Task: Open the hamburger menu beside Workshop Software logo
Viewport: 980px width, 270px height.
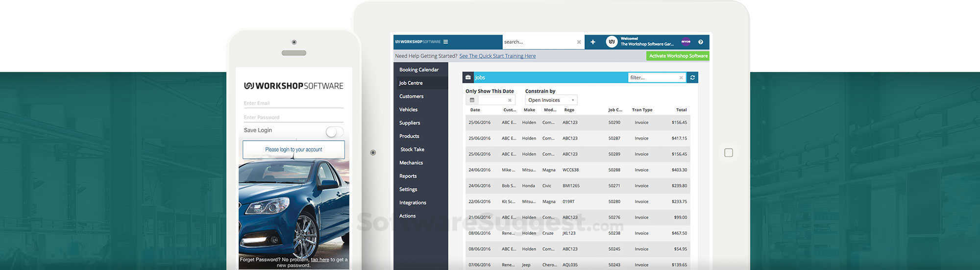Action: [x=445, y=42]
